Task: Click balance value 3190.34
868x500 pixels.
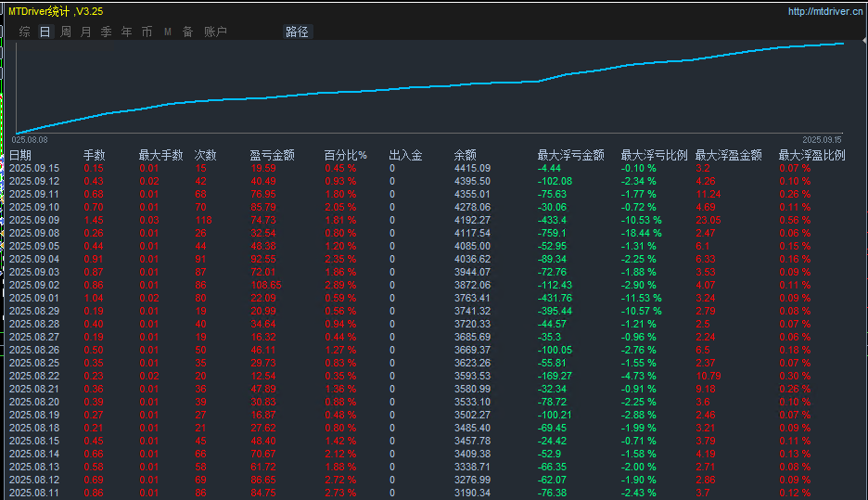Action: coord(472,493)
